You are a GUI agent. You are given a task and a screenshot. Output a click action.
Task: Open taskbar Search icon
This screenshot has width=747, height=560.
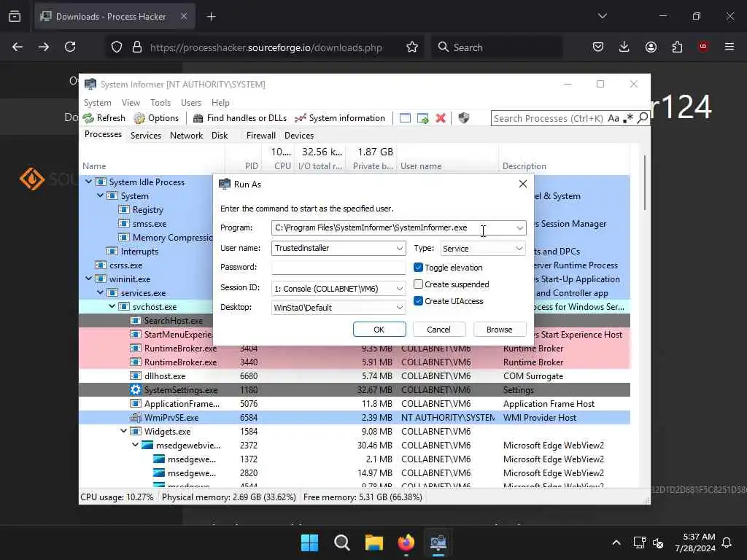pos(341,542)
